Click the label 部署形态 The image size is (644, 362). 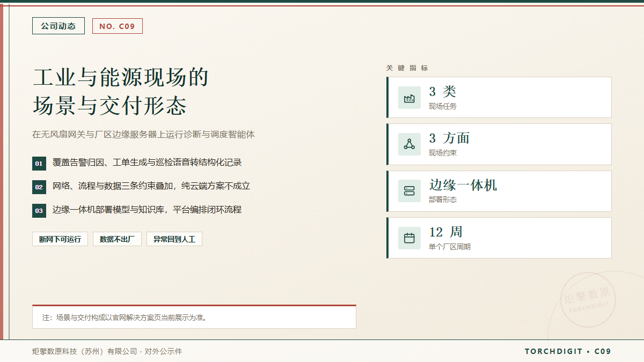pos(443,200)
